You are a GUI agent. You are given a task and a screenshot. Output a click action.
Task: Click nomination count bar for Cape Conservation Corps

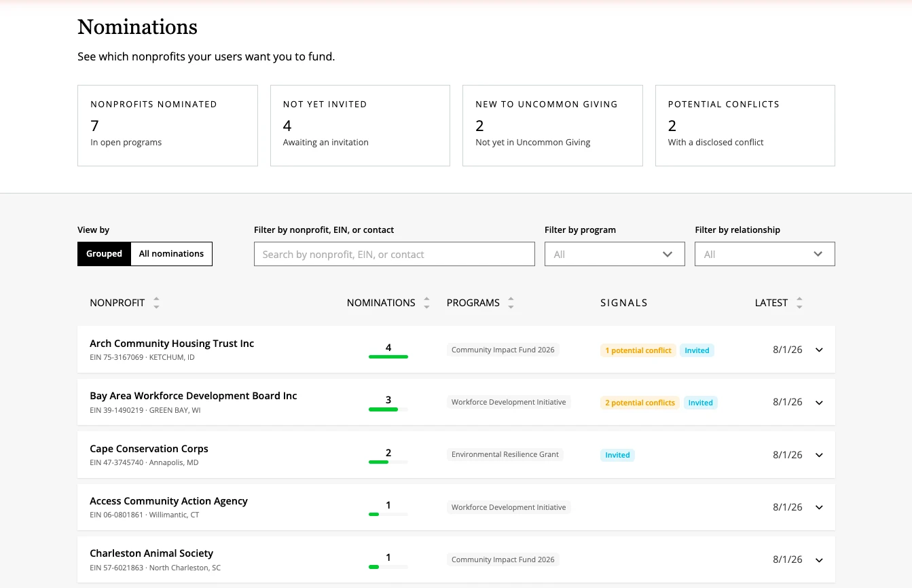pos(388,462)
